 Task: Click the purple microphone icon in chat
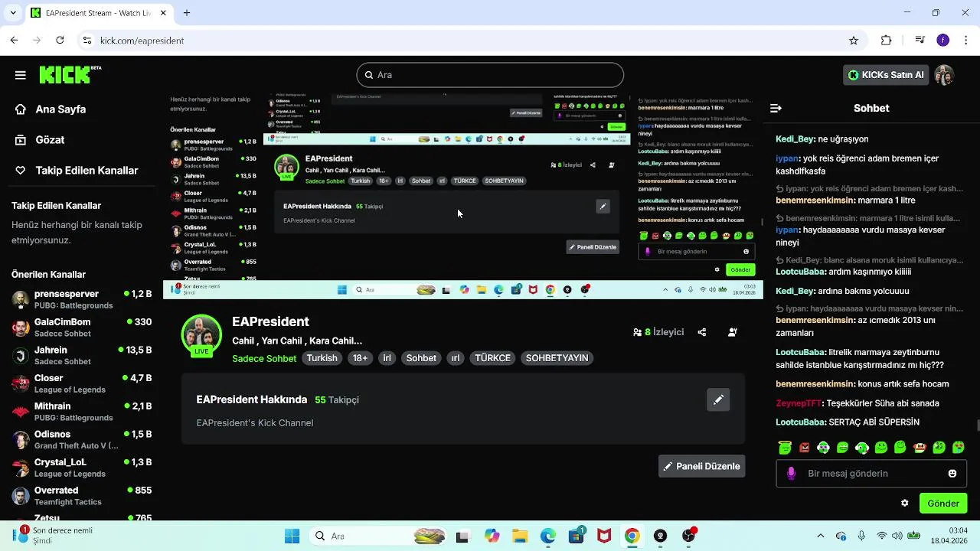[791, 474]
